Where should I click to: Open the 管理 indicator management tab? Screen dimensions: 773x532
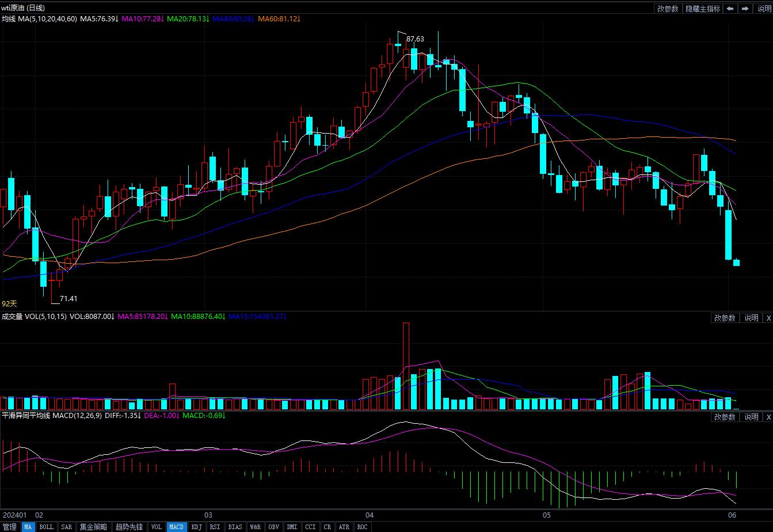10,527
